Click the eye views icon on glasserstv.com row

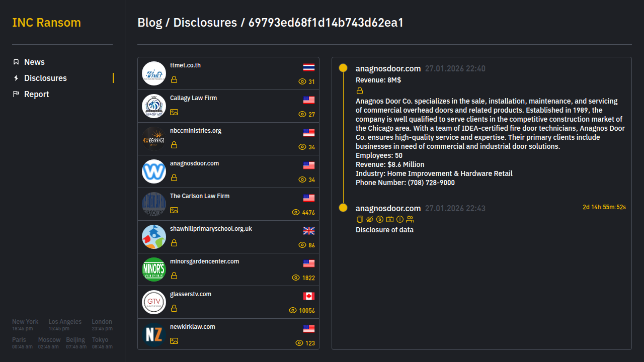(293, 310)
